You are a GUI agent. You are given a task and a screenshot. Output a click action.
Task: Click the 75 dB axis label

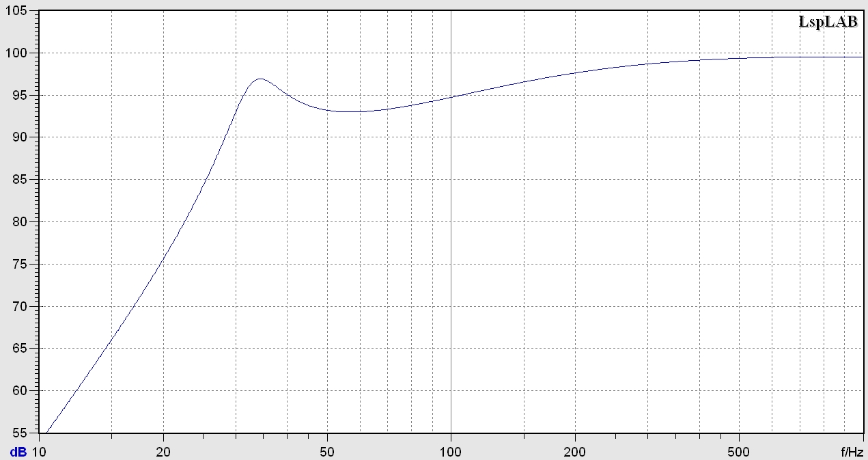(20, 265)
